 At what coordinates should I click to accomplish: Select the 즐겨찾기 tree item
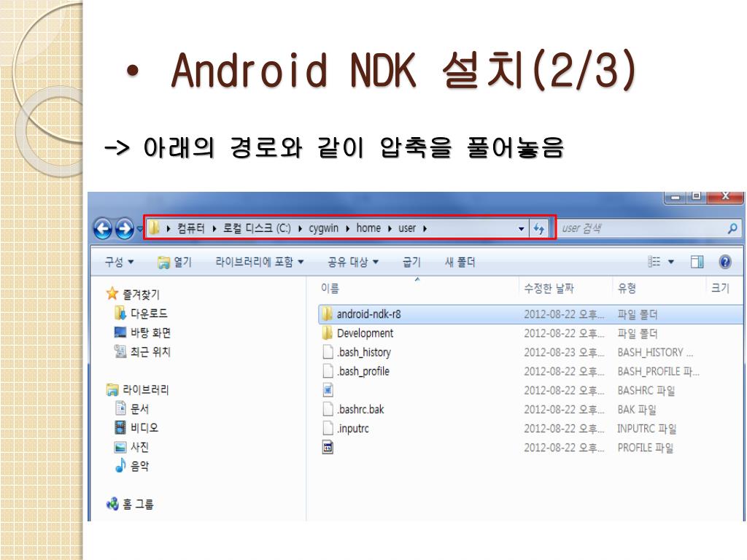pos(141,295)
